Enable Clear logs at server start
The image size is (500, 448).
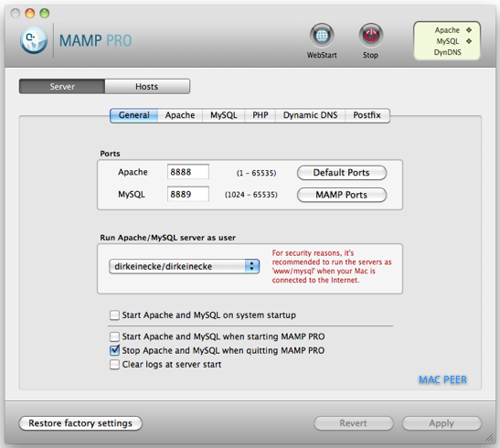(x=114, y=364)
